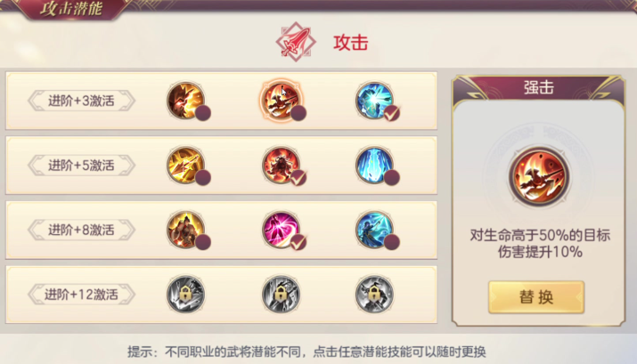Click the red sword 攻击 emblem icon
Image resolution: width=637 pixels, height=364 pixels.
[296, 42]
